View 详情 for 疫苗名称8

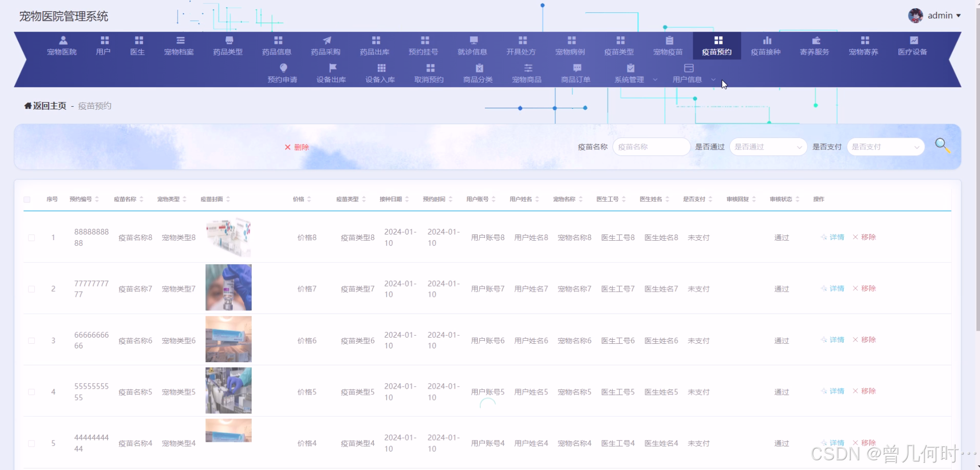[x=832, y=237]
